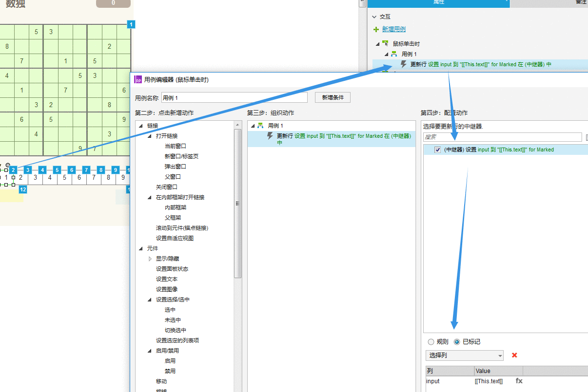
Task: Collapse the 链接 tree group
Action: pos(141,126)
